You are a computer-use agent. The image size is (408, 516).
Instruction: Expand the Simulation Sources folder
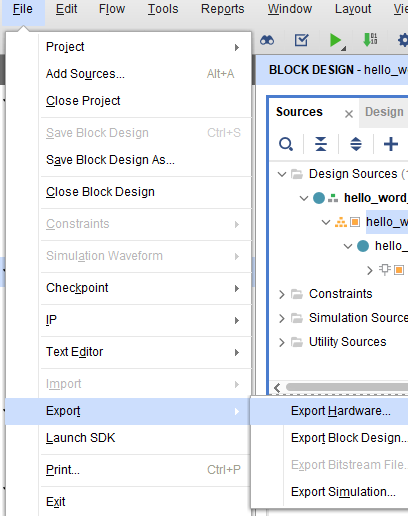coord(282,318)
